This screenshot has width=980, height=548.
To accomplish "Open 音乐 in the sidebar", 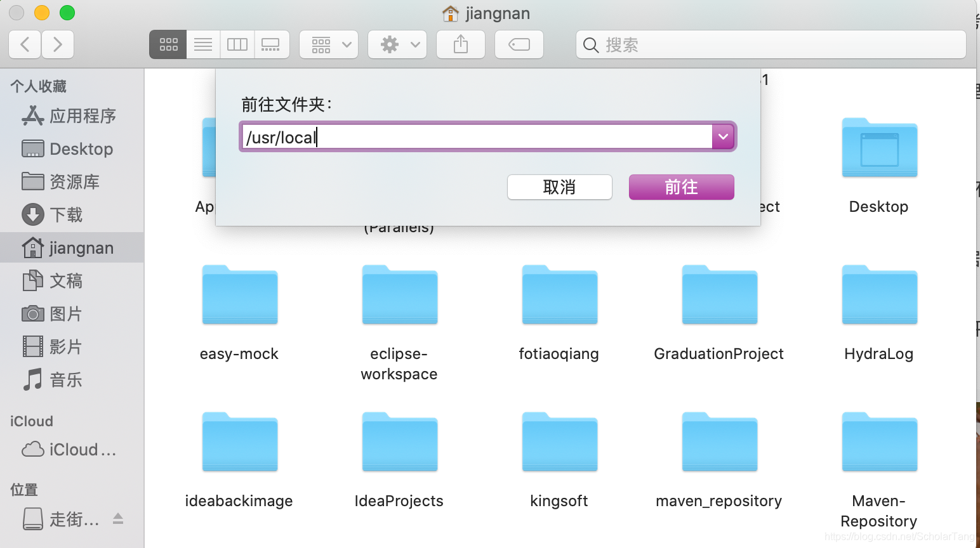I will tap(72, 380).
